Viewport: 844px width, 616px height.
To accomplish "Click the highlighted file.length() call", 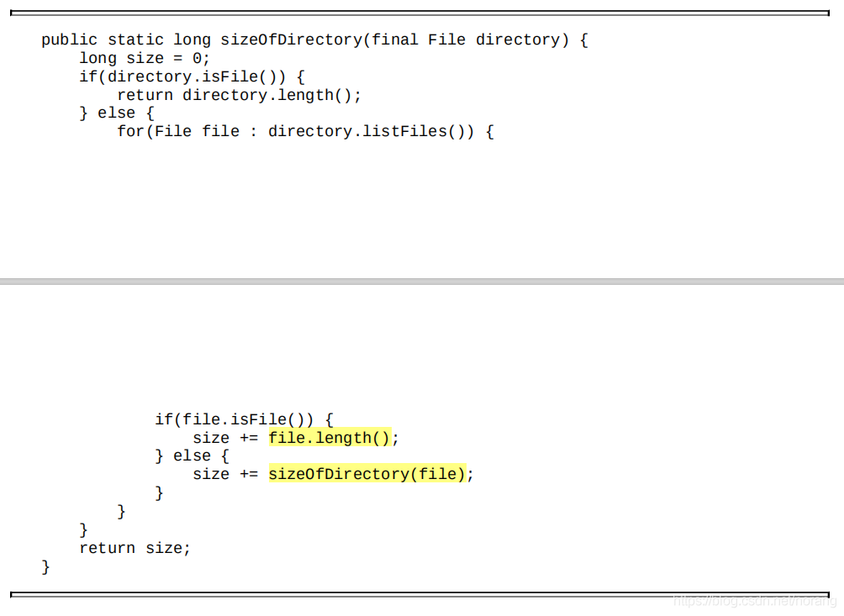I will point(330,438).
